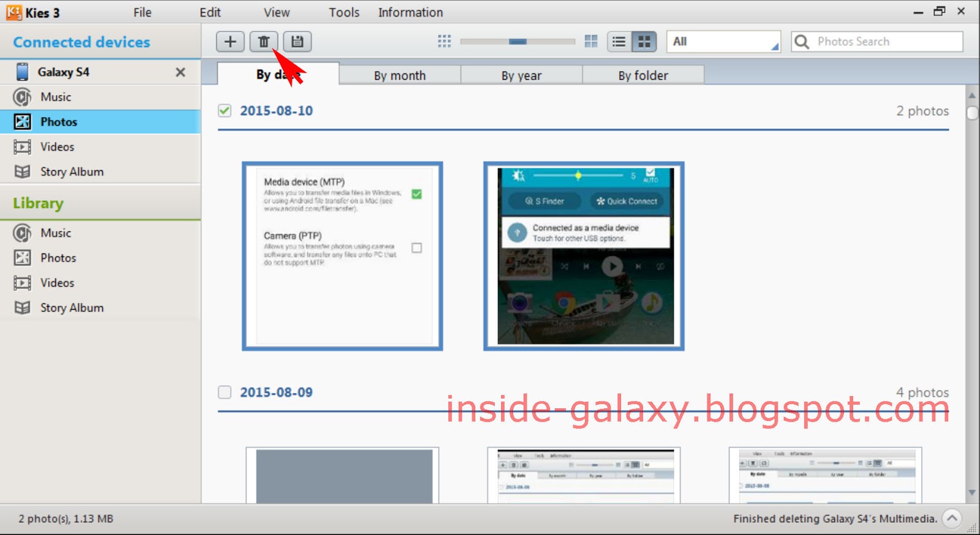Image resolution: width=980 pixels, height=535 pixels.
Task: Uncheck the 2015-08-10 date checkbox
Action: click(x=225, y=111)
